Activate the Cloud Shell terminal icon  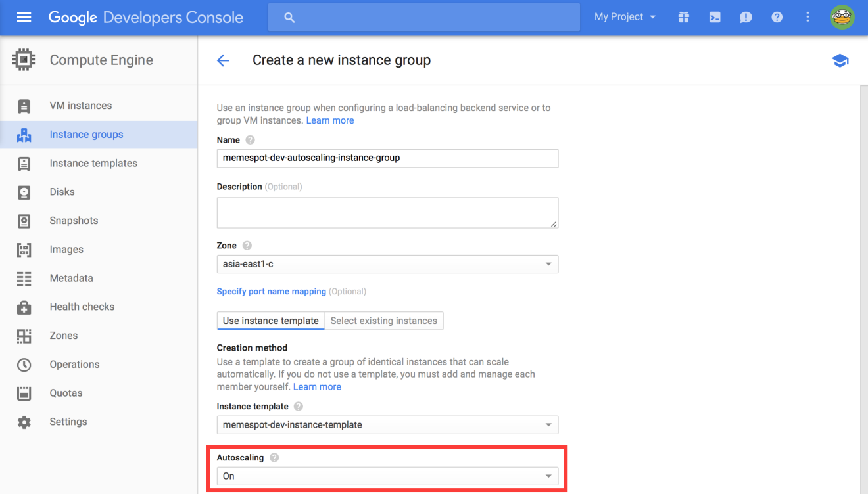(715, 17)
